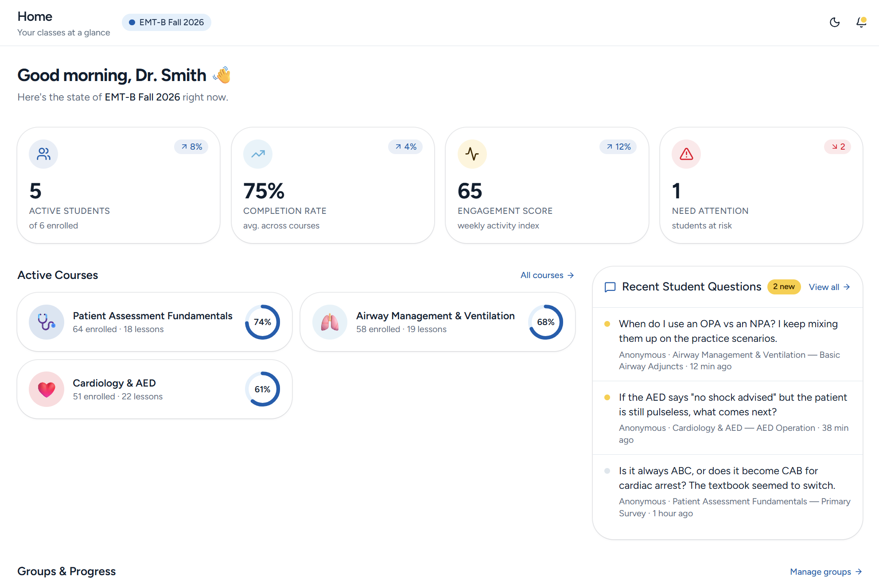Image resolution: width=879 pixels, height=588 pixels.
Task: Open Cardiology & AED course
Action: pyautogui.click(x=155, y=389)
